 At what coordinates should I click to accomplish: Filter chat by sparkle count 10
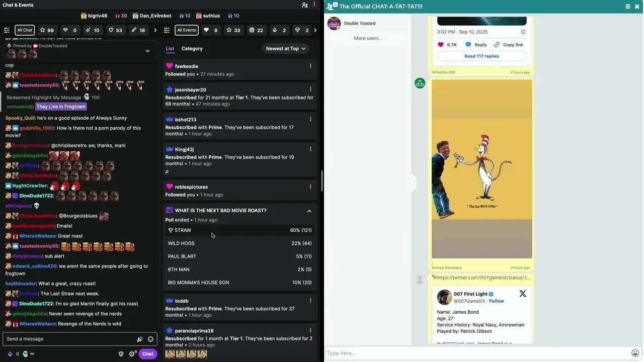point(93,30)
